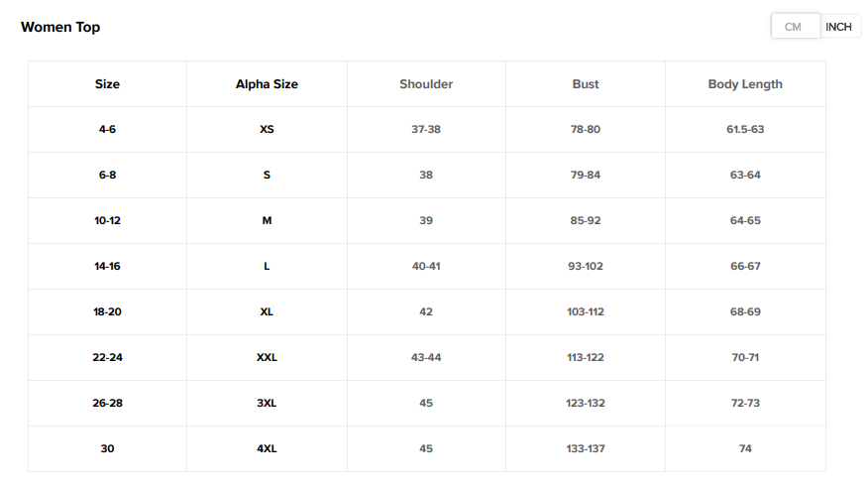
Task: Click the 4XL alpha size cell
Action: pyautogui.click(x=267, y=449)
